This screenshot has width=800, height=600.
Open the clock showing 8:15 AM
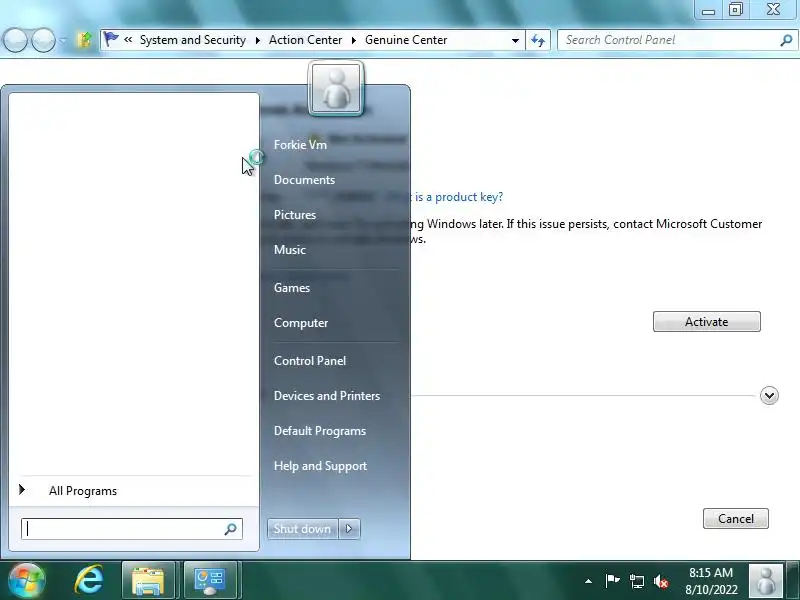[x=711, y=581]
